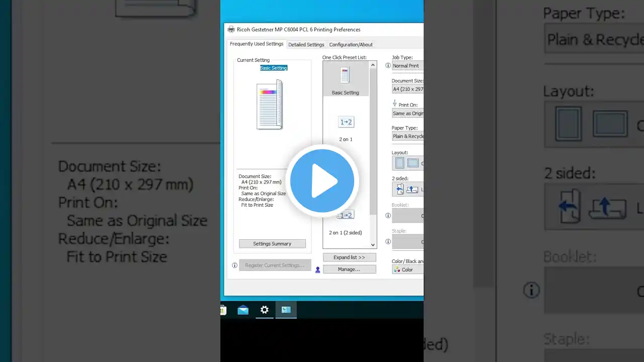Viewport: 644px width, 362px height.
Task: Open the Job Type dropdown showing Normal Print
Action: click(x=408, y=66)
